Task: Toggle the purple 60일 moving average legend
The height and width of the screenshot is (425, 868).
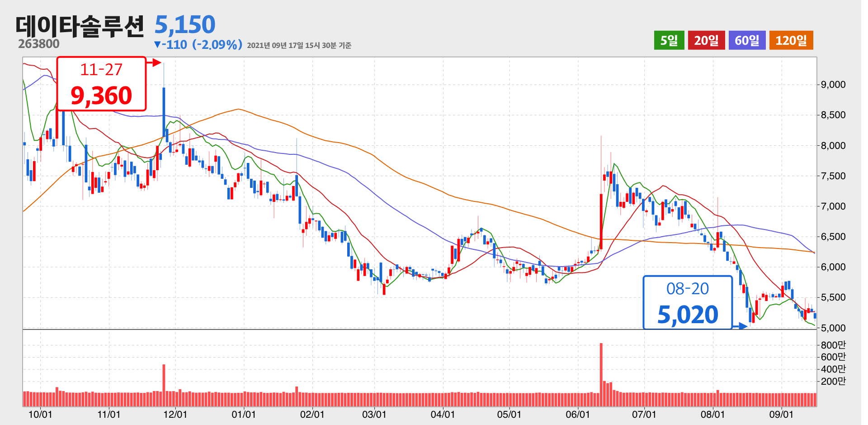Action: pos(747,40)
